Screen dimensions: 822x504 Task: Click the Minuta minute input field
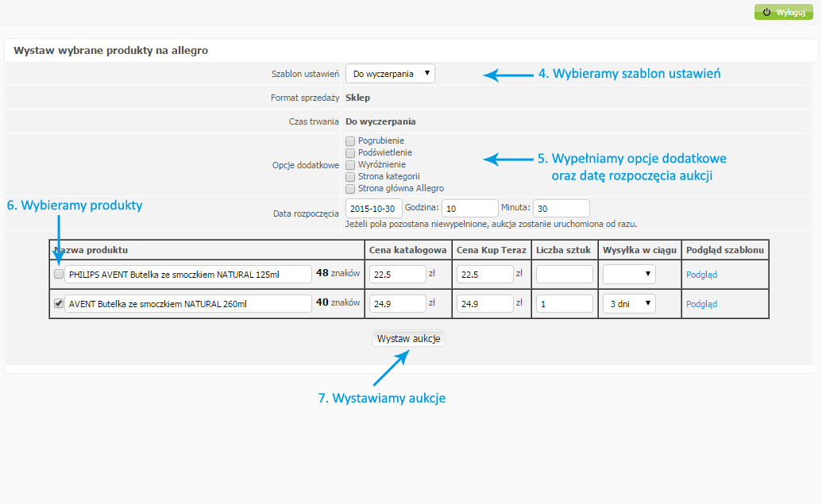(561, 209)
